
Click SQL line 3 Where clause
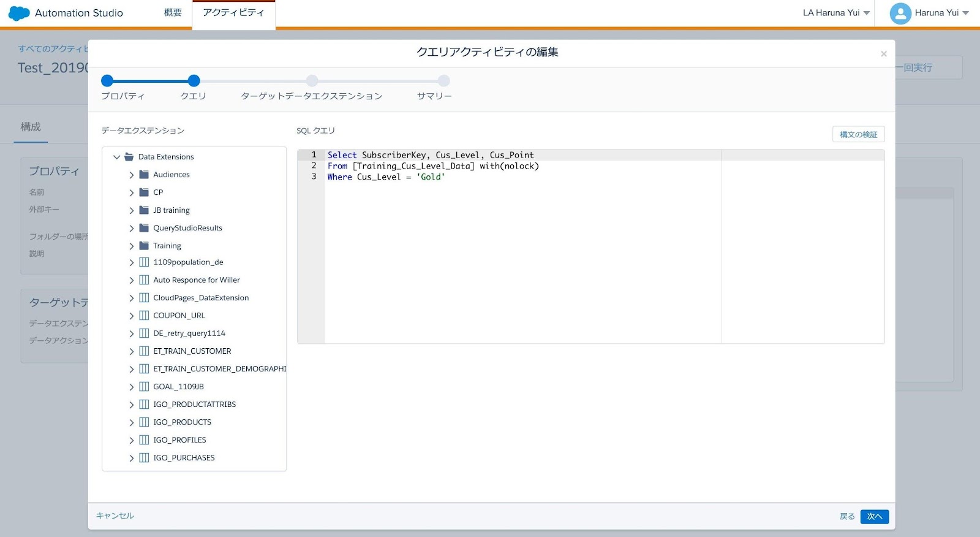pyautogui.click(x=386, y=177)
